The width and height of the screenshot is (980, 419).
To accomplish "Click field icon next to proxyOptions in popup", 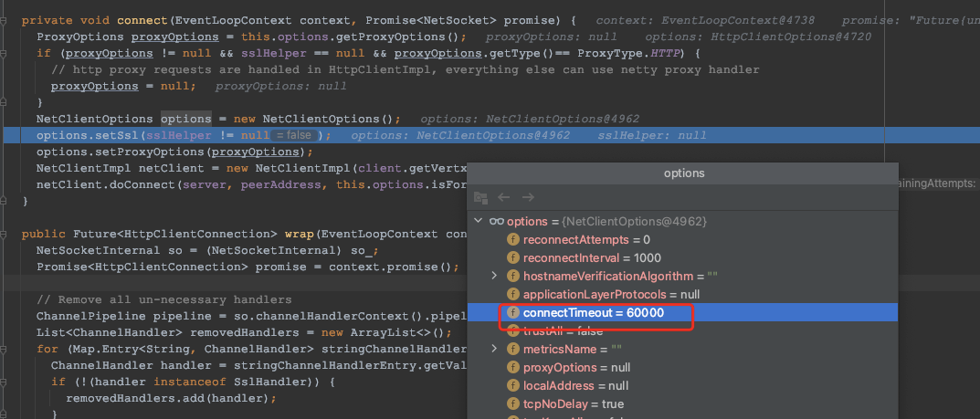I will (x=513, y=367).
